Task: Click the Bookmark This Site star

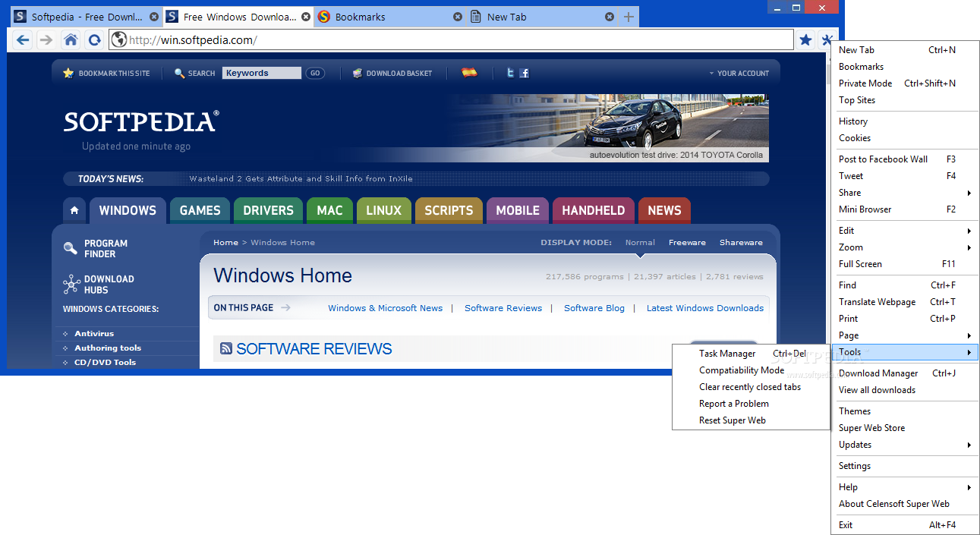Action: (68, 74)
